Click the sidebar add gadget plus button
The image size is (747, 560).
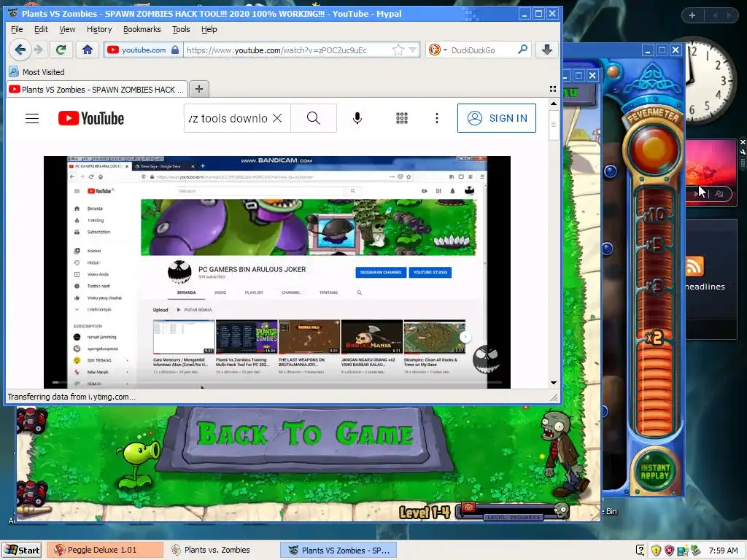click(692, 15)
